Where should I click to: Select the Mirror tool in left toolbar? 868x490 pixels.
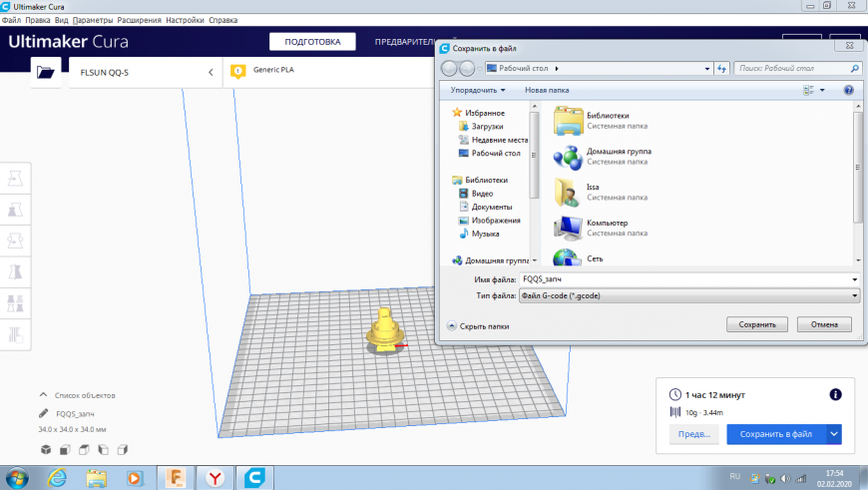tap(15, 271)
